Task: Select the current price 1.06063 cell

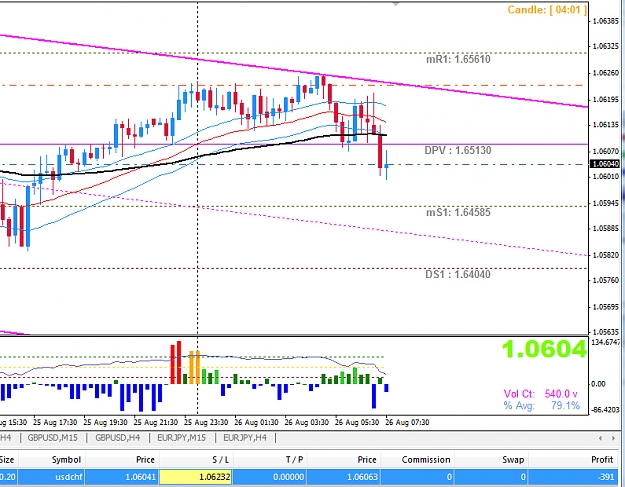Action: click(x=343, y=477)
